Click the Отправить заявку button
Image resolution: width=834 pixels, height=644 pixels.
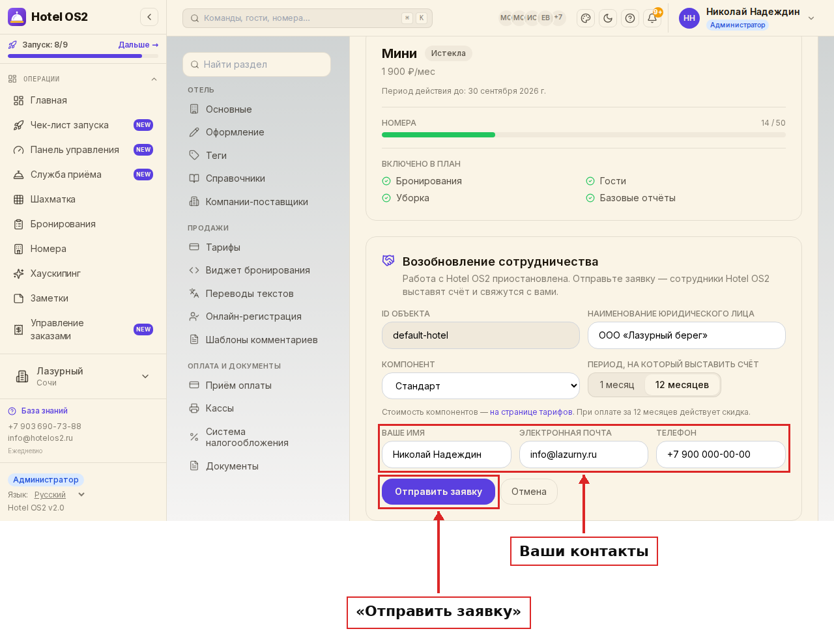(439, 492)
